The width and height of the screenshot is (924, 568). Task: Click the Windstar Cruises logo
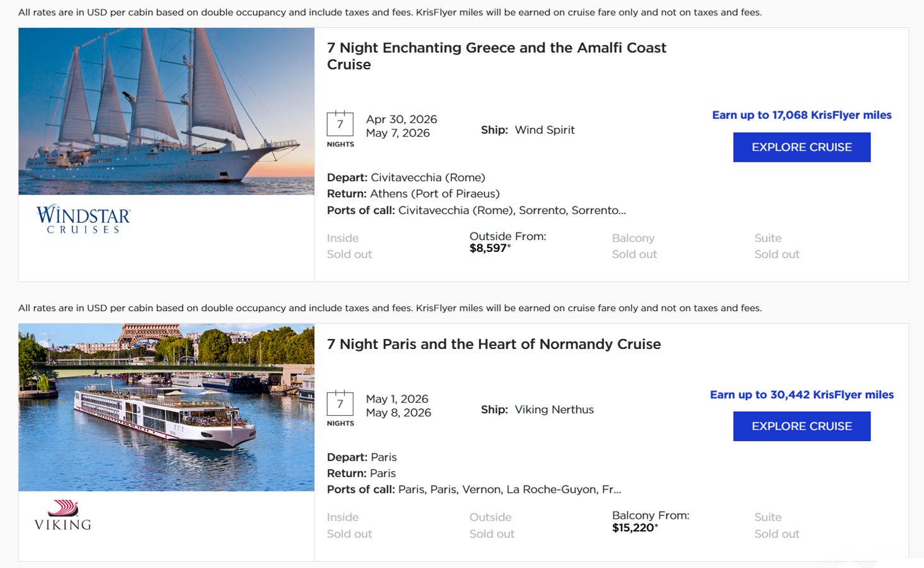click(x=83, y=219)
